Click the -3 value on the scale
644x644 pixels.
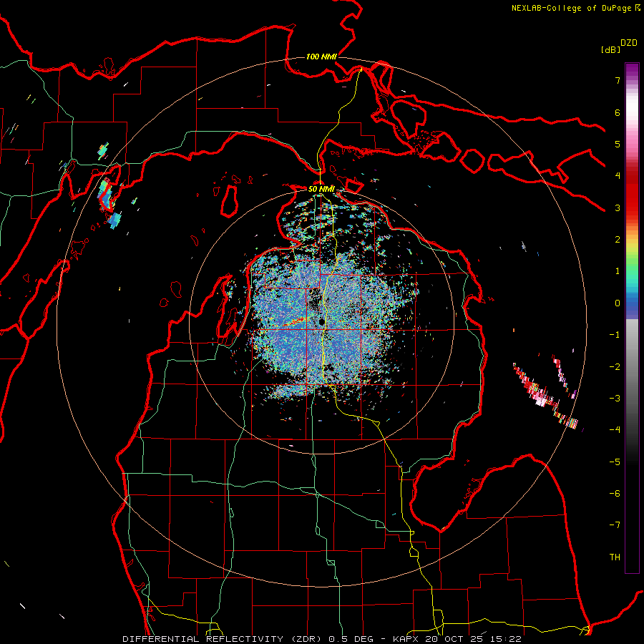[615, 399]
